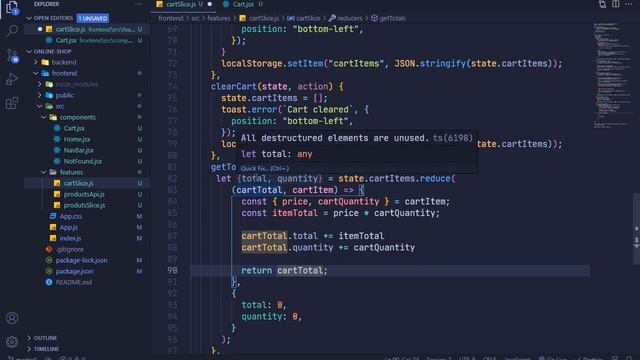Click the 1 UNSAVED badge
Image resolution: width=640 pixels, height=360 pixels.
tap(93, 18)
